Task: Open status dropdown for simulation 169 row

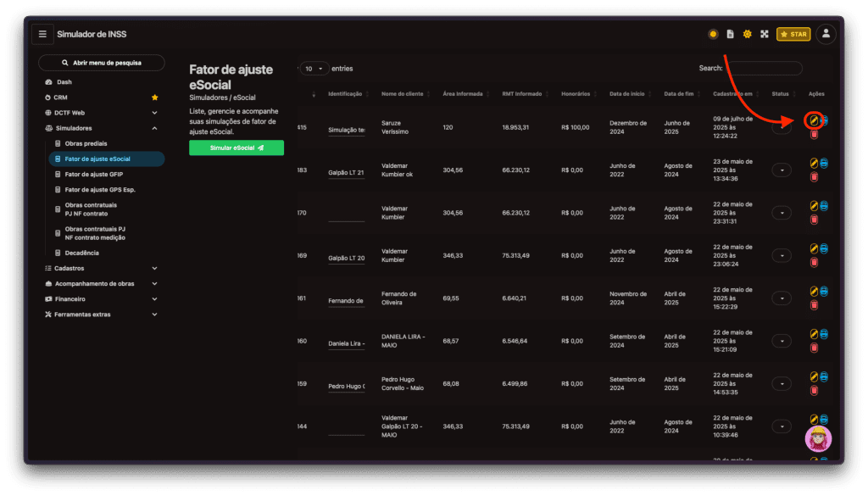Action: coord(782,256)
